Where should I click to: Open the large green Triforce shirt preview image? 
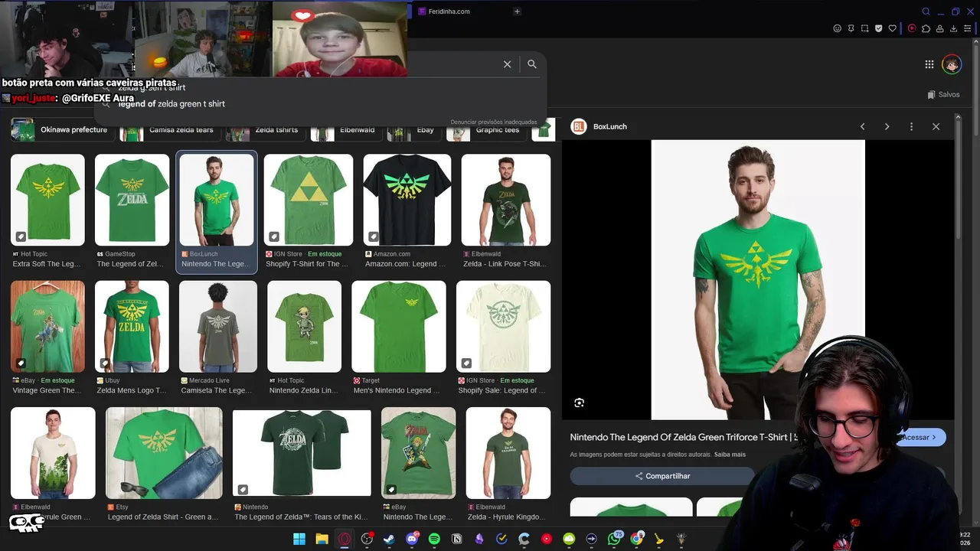click(758, 279)
